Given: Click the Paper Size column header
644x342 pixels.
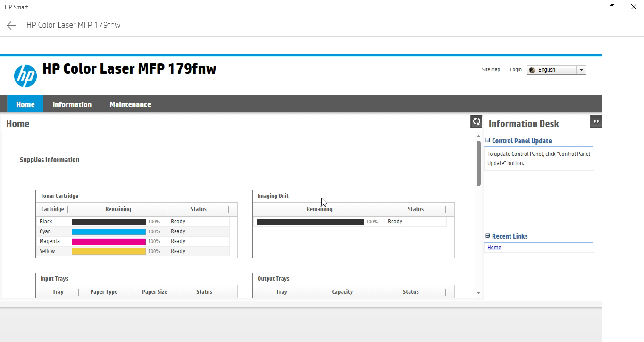Looking at the screenshot, I should coord(155,292).
